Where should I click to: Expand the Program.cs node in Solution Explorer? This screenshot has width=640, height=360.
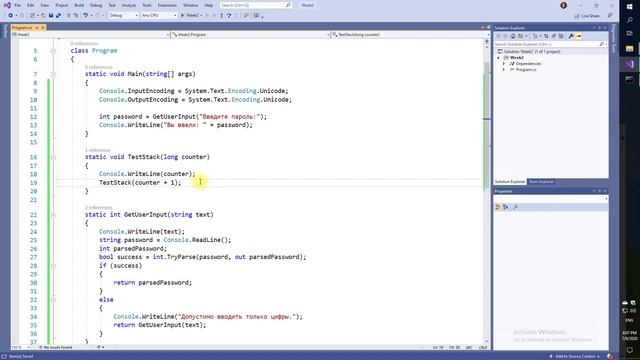click(504, 70)
